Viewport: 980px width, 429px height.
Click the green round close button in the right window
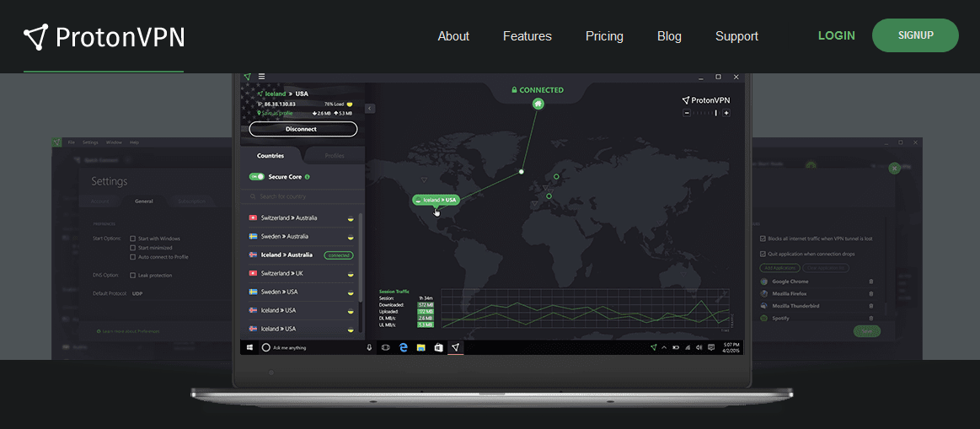894,169
